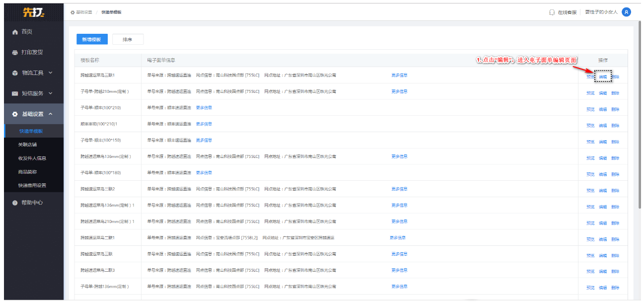Edit template 子母单-跨越210mm(定制)
Viewport: 644px width, 302px height.
pos(603,93)
